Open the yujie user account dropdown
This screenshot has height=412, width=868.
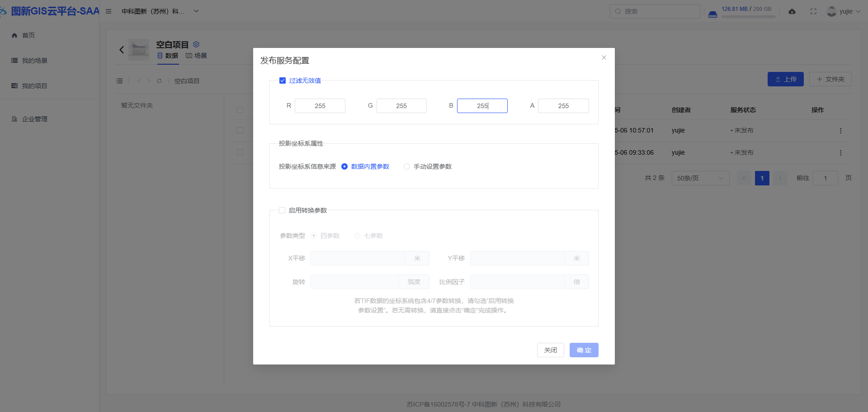[844, 11]
